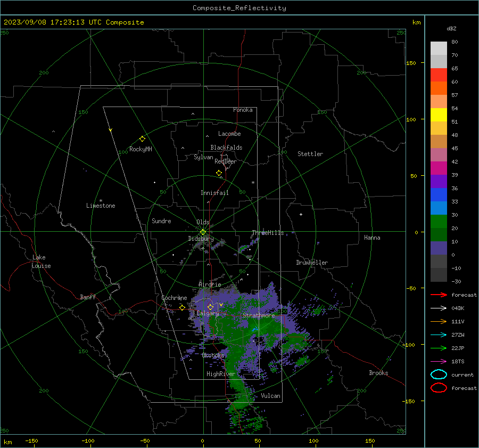Click the RockyMH location label
This screenshot has width=479, height=448.
(x=141, y=149)
